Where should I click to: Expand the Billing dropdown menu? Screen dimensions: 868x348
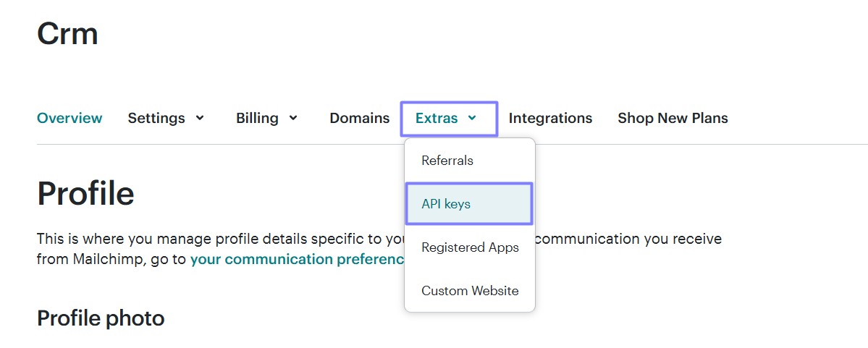point(257,118)
